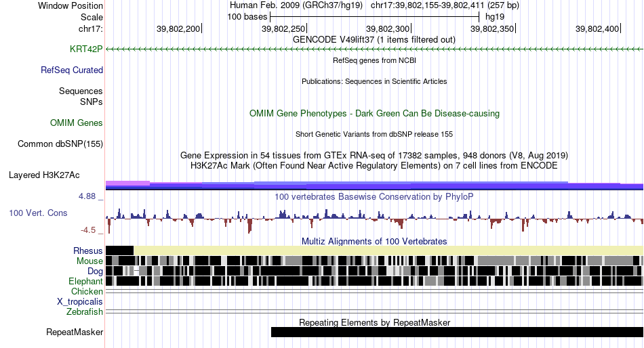Image resolution: width=644 pixels, height=348 pixels.
Task: Click the KRT42P gene label
Action: pyautogui.click(x=86, y=49)
